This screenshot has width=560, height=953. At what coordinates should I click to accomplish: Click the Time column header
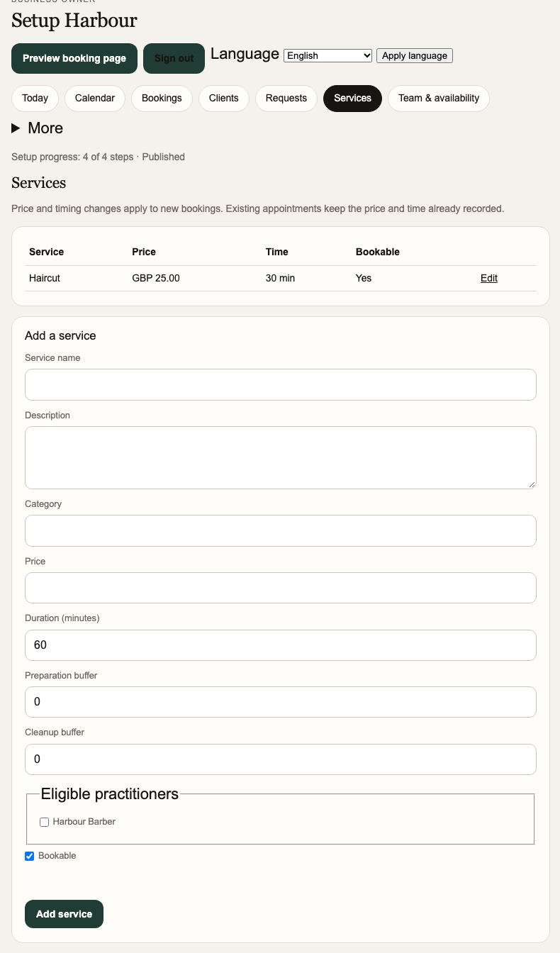277,252
